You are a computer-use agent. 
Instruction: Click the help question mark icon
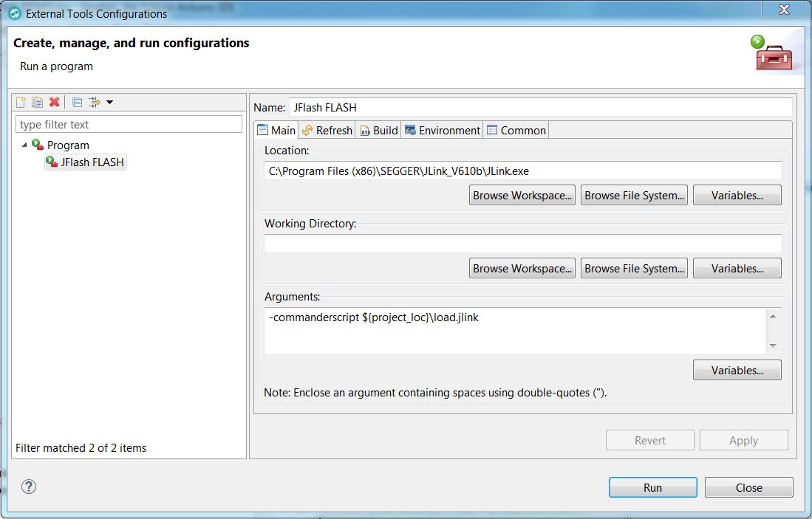(x=28, y=487)
